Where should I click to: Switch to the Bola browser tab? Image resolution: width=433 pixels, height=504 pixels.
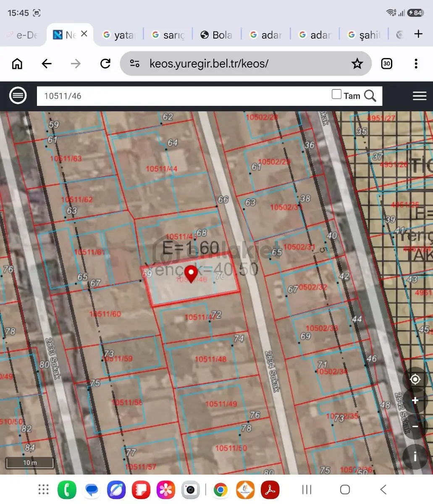(x=216, y=35)
